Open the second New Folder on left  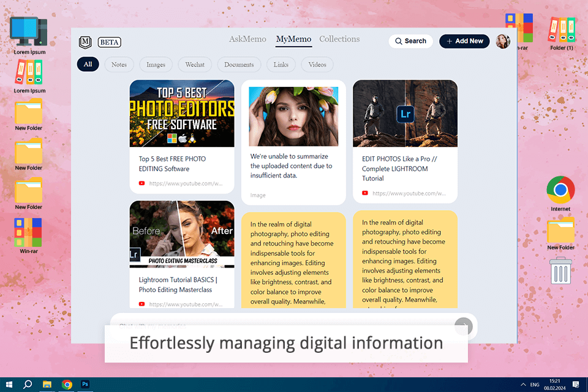[x=29, y=154]
